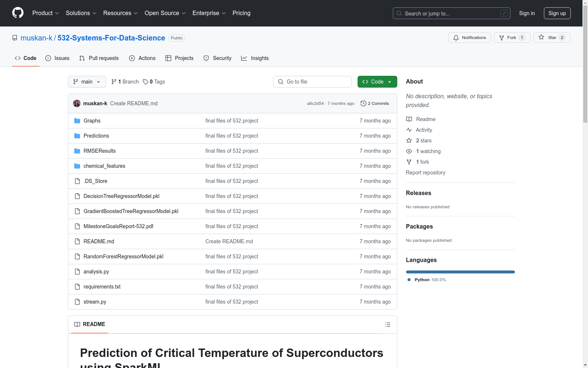This screenshot has height=368, width=588.
Task: Click the star icon in Star button
Action: 541,37
